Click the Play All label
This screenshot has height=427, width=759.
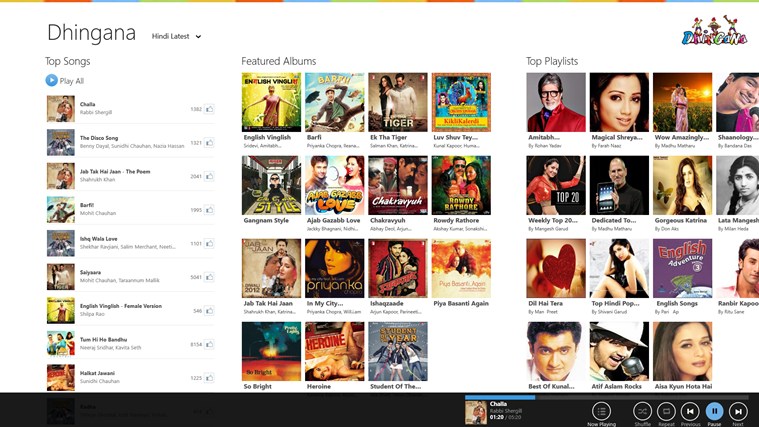coord(72,81)
